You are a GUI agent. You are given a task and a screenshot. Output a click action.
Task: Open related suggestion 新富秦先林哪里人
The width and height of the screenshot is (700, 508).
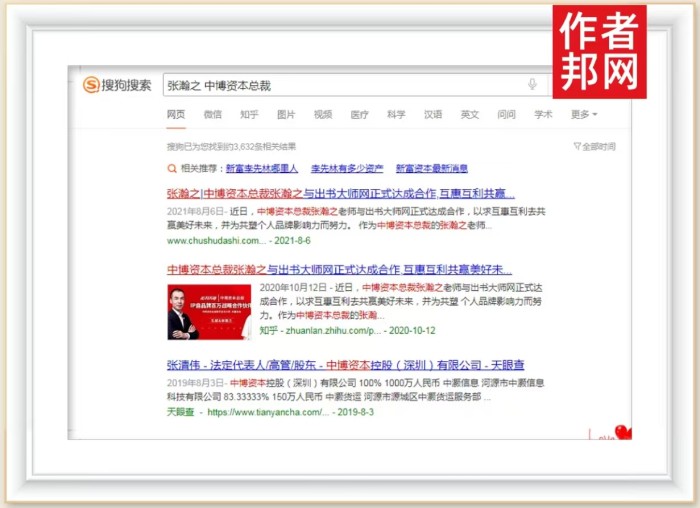click(261, 169)
